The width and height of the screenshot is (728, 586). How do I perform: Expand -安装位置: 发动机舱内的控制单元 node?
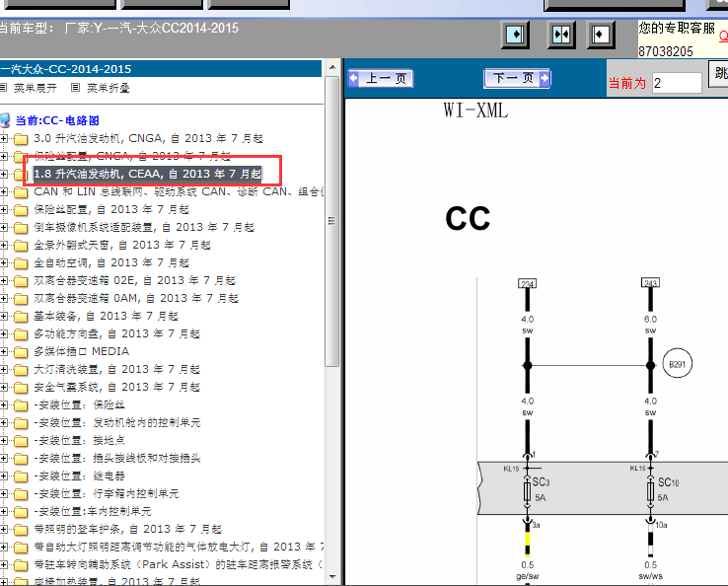click(x=4, y=422)
